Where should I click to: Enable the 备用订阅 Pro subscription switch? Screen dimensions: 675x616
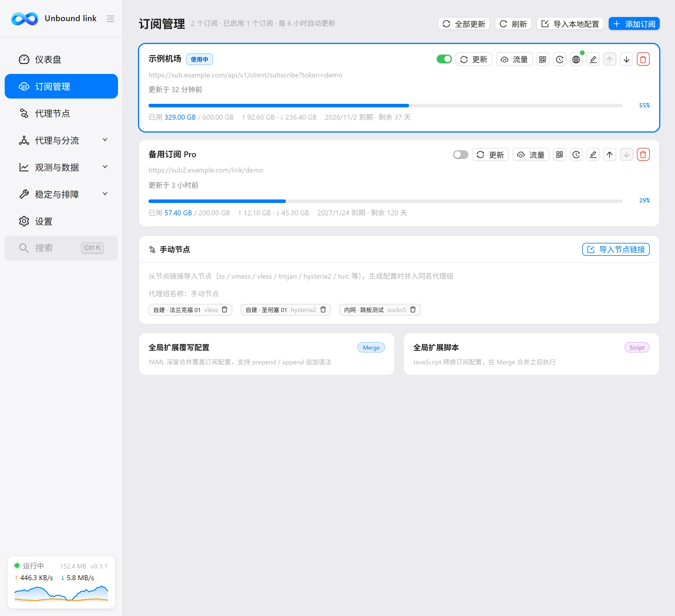(460, 155)
